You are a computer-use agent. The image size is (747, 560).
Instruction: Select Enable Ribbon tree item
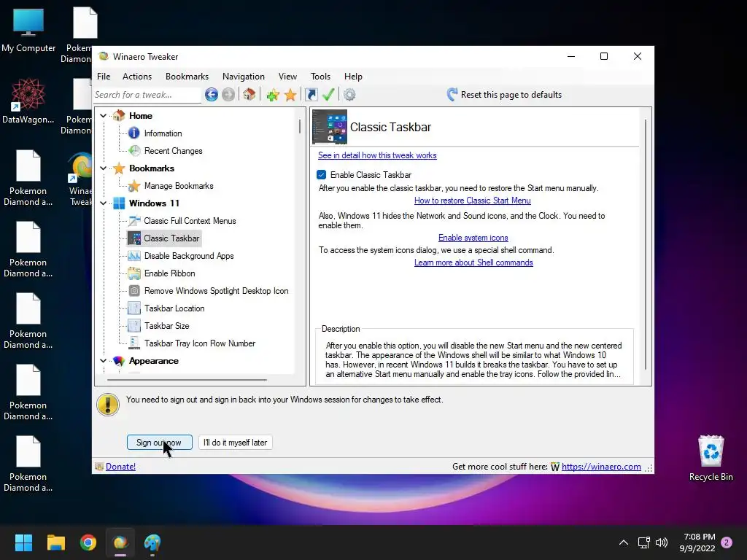169,273
